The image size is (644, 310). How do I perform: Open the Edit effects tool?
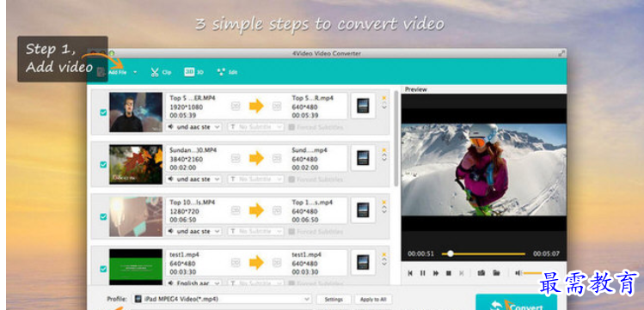tap(227, 72)
